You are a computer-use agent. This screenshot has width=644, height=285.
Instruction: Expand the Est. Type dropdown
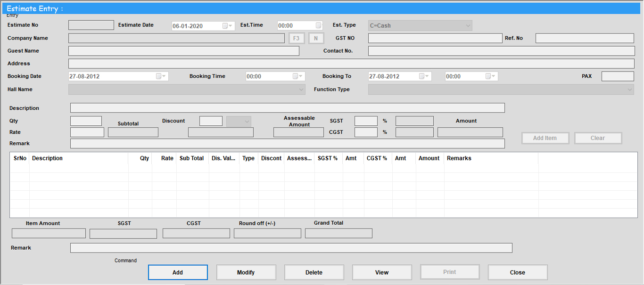pyautogui.click(x=468, y=26)
